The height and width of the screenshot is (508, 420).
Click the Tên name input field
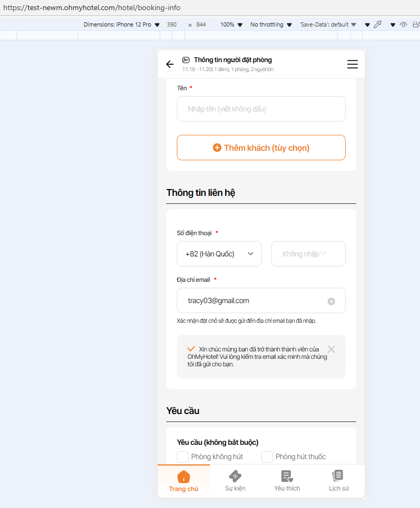click(x=261, y=109)
